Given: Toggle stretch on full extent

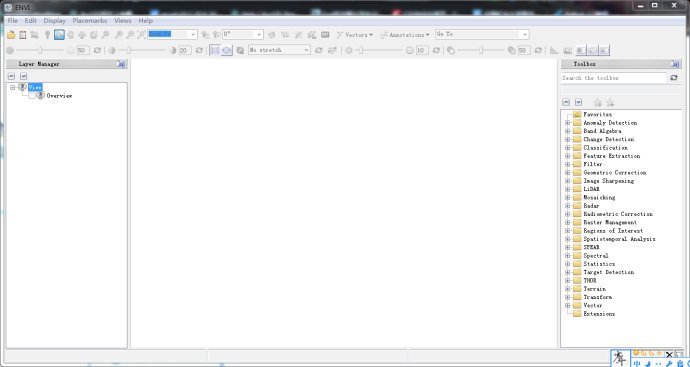Looking at the screenshot, I should 214,51.
